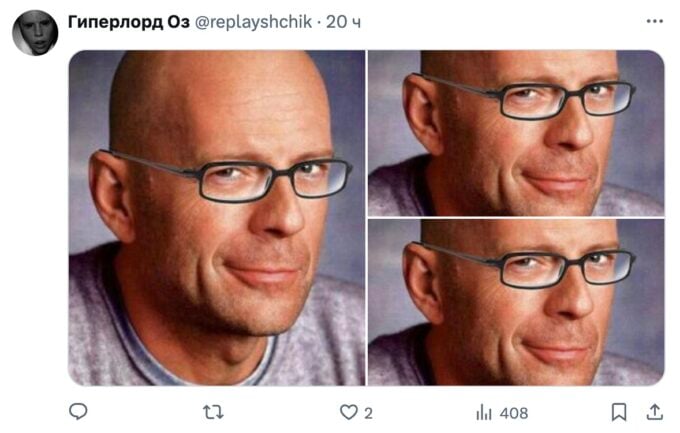Share the post via upload arrow icon
Screen dimensions: 680x433
[655, 412]
